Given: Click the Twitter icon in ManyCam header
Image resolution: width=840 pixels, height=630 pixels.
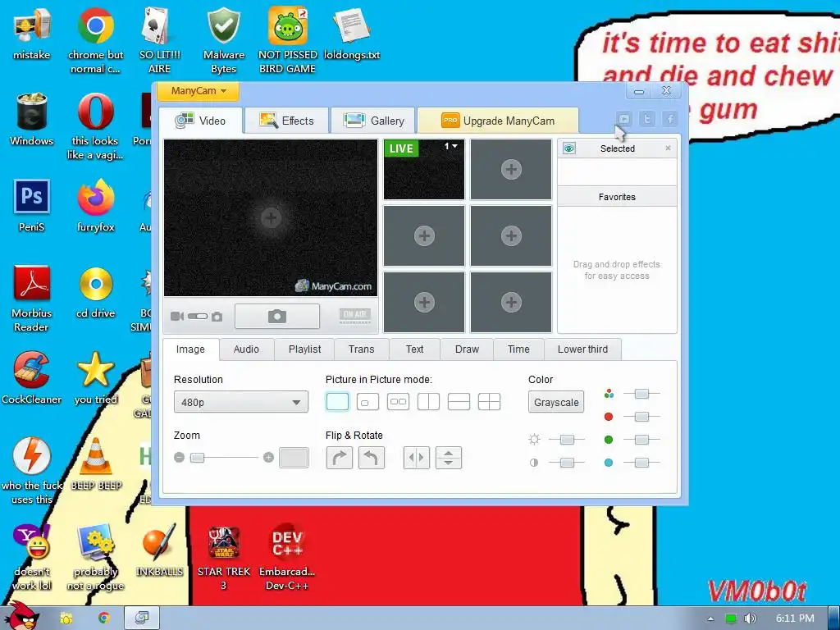Looking at the screenshot, I should tap(647, 119).
